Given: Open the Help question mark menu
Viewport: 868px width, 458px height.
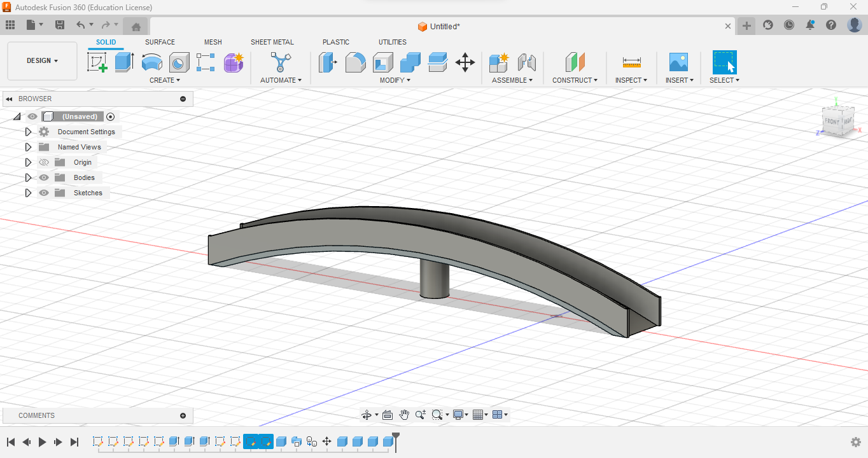Looking at the screenshot, I should [831, 25].
